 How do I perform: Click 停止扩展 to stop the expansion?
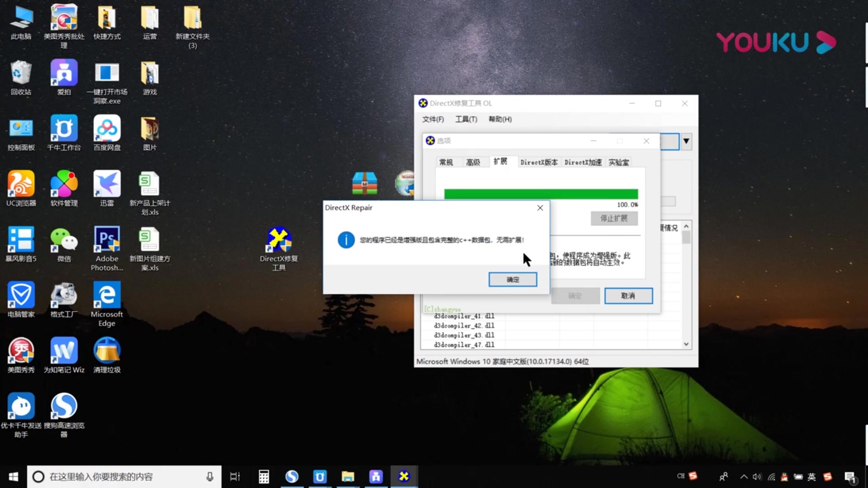[613, 218]
